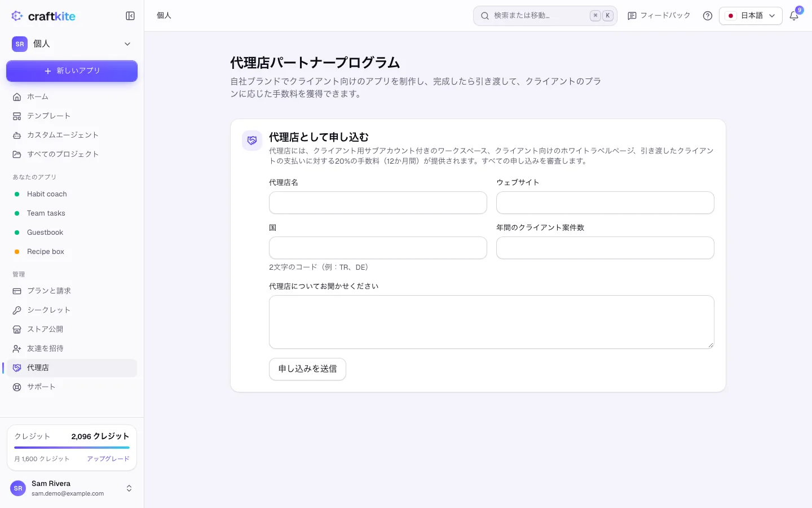Open すべてのプロジェクト

(x=72, y=154)
